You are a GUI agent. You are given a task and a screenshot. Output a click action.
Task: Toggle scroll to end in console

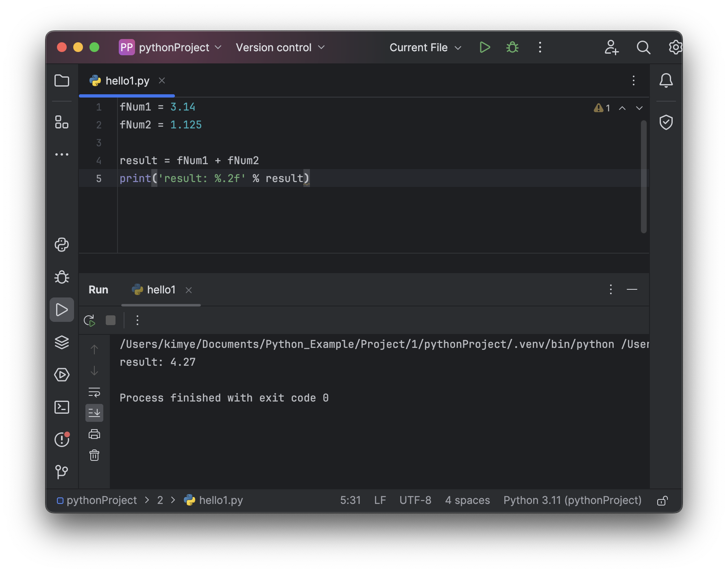click(x=94, y=413)
